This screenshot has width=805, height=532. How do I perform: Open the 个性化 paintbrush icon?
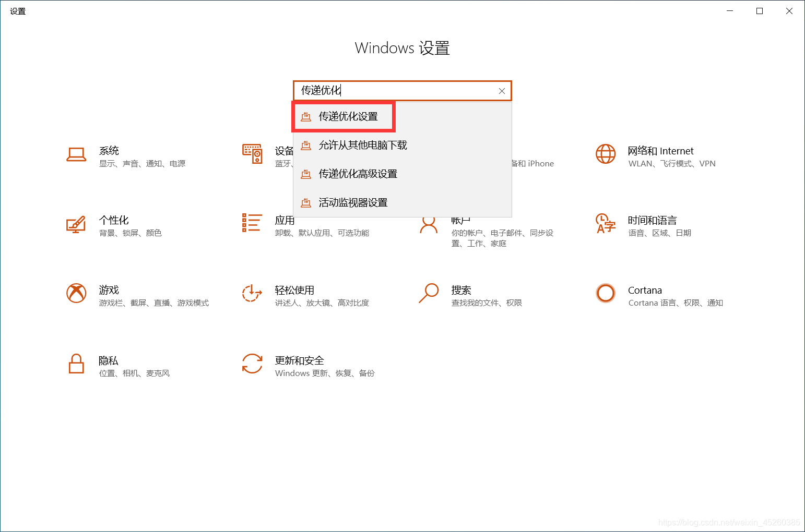76,224
